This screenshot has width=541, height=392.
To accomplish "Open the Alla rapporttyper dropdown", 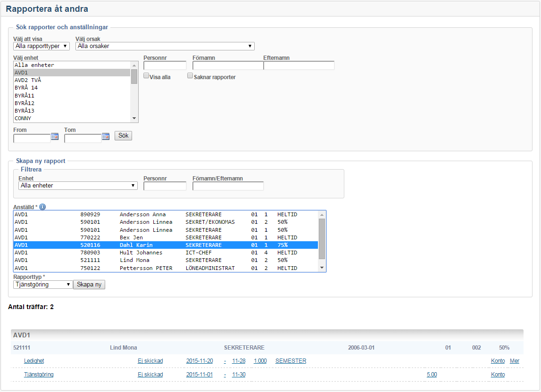I will coord(42,46).
